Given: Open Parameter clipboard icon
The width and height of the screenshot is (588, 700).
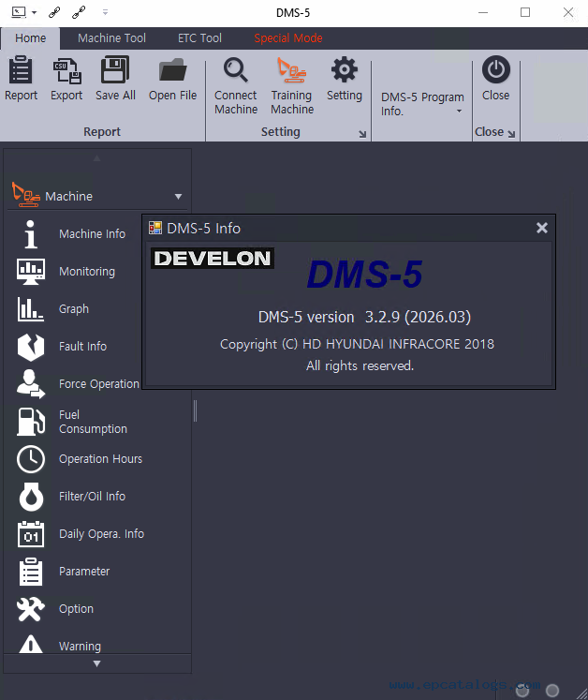Looking at the screenshot, I should click(30, 572).
